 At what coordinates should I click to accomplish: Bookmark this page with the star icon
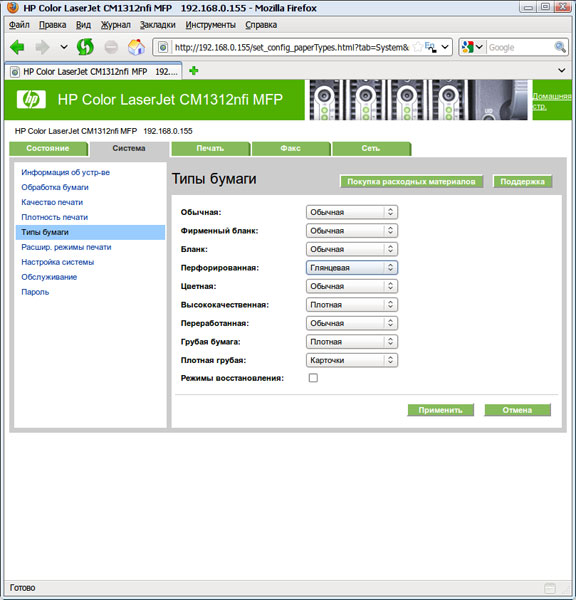(418, 47)
